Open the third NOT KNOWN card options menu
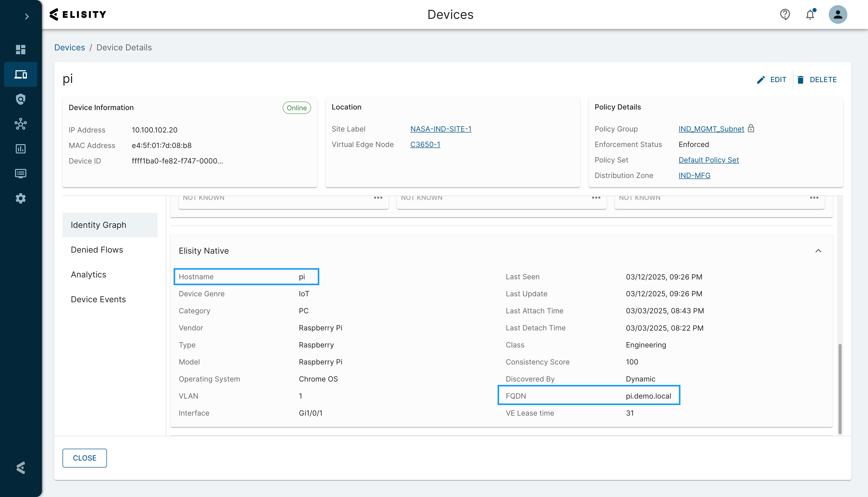The height and width of the screenshot is (497, 868). tap(814, 198)
